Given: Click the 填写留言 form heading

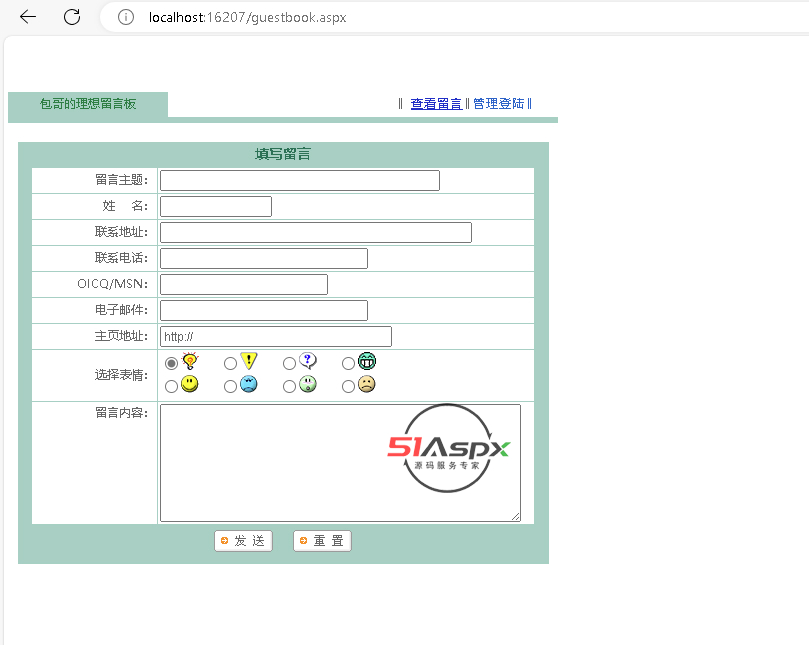Looking at the screenshot, I should (283, 154).
